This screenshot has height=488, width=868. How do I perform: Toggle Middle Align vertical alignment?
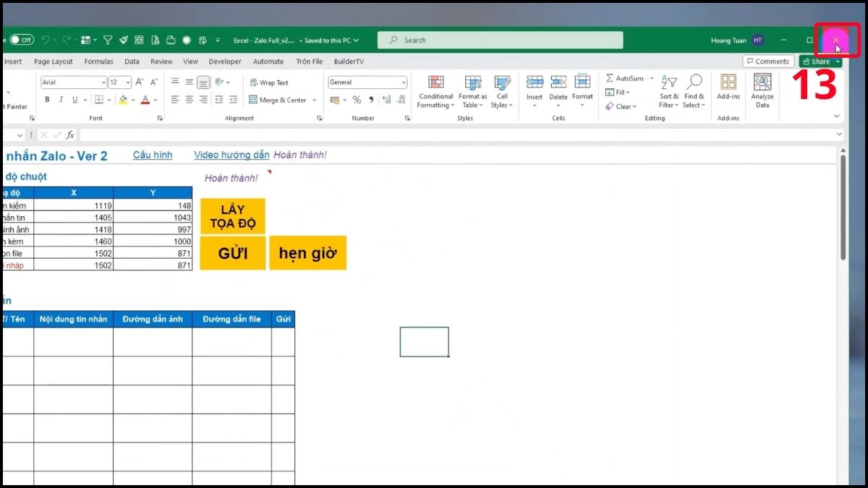(190, 82)
